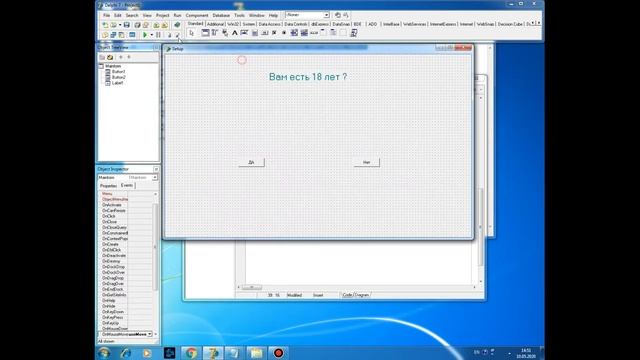Open the File menu

click(x=107, y=15)
